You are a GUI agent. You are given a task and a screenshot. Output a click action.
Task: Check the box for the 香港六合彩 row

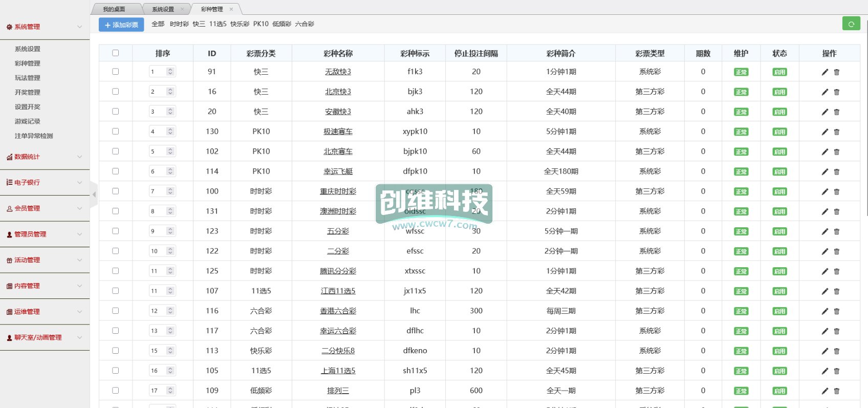pos(115,311)
